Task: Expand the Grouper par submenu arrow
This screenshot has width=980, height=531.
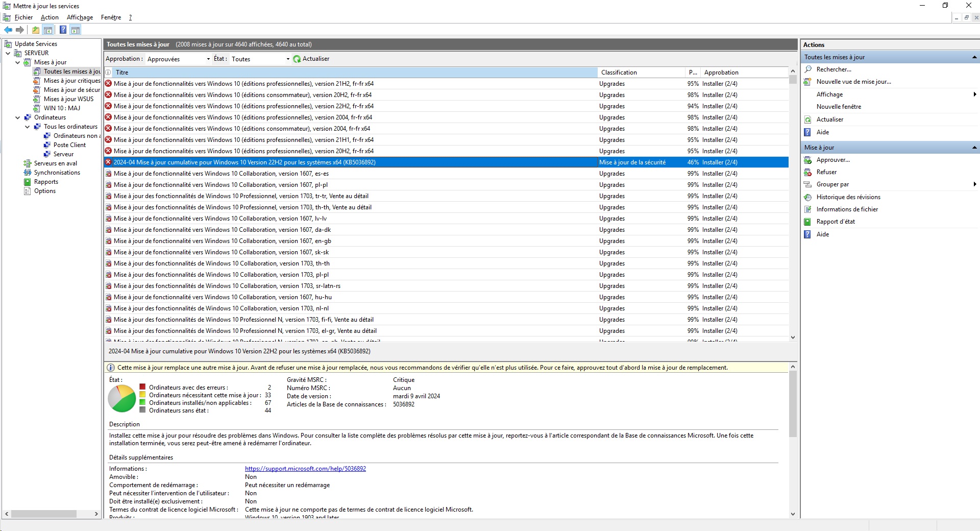Action: 975,184
